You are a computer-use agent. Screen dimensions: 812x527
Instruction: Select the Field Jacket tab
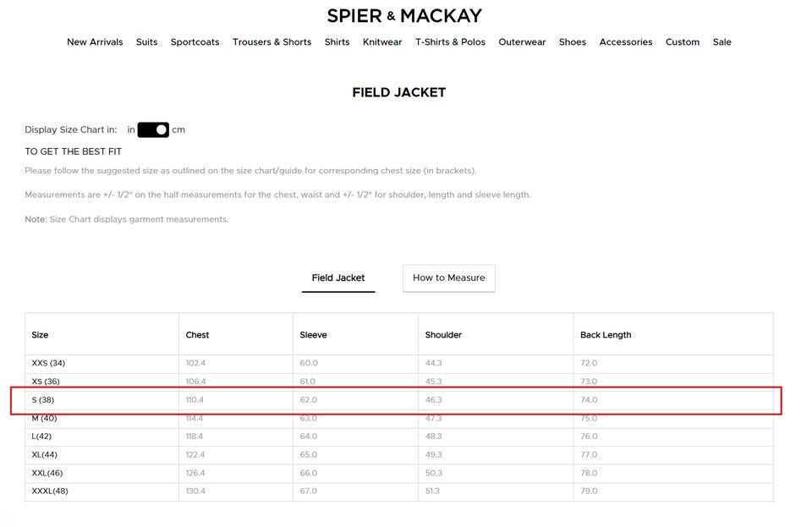click(338, 278)
